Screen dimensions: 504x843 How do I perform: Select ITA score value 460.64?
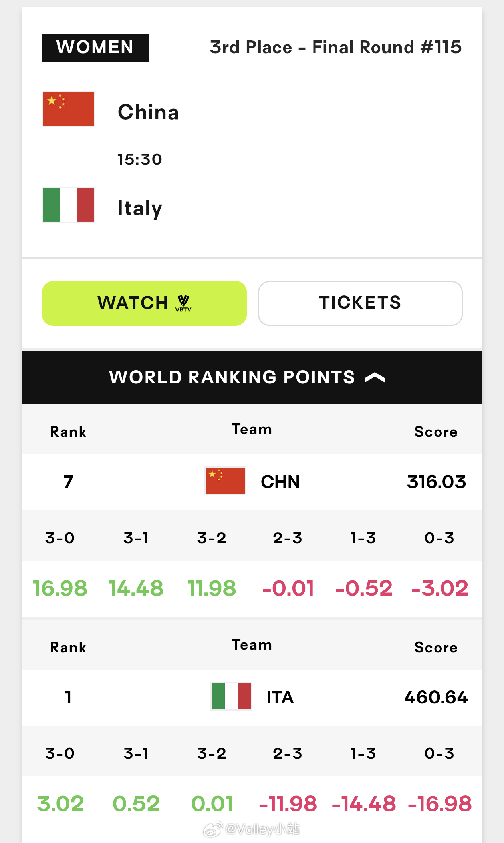coord(436,697)
